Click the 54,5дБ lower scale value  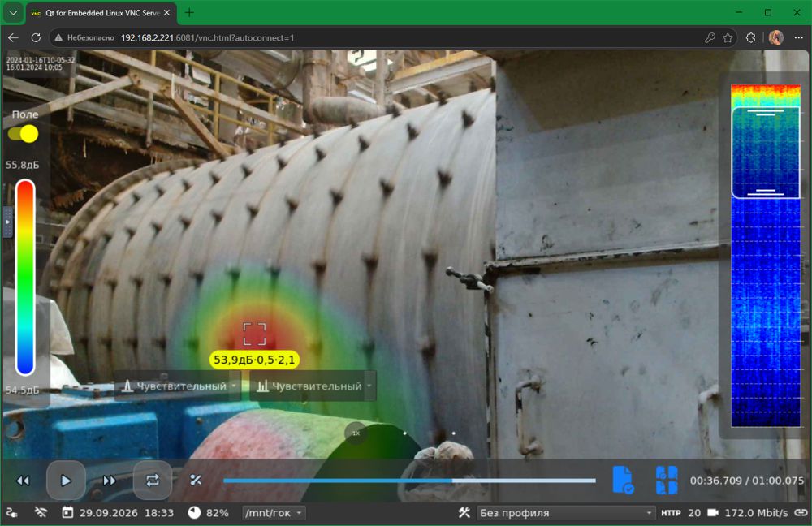pos(22,390)
